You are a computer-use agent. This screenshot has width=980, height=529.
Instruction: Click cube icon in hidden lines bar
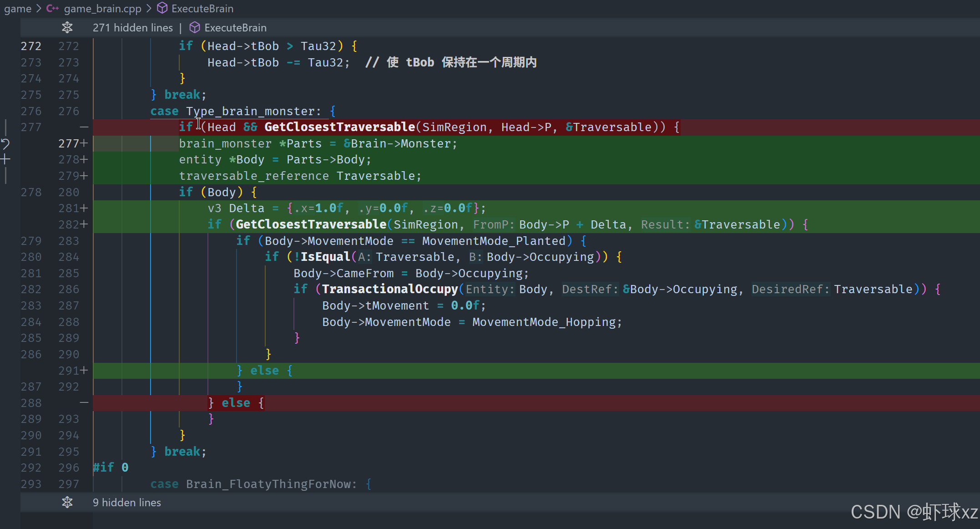195,28
